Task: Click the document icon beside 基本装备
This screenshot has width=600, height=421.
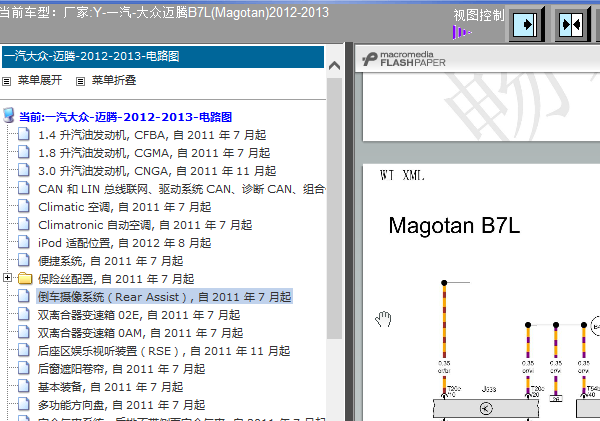Action: (24, 387)
